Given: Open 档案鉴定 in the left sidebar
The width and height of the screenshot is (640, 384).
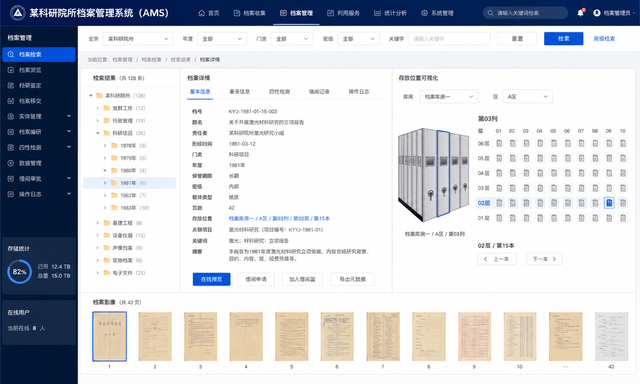Looking at the screenshot, I should (39, 85).
